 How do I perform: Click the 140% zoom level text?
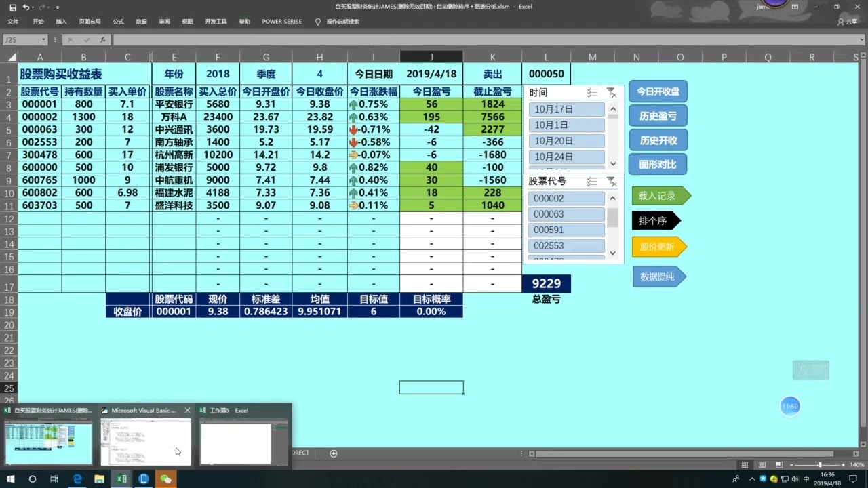[856, 465]
